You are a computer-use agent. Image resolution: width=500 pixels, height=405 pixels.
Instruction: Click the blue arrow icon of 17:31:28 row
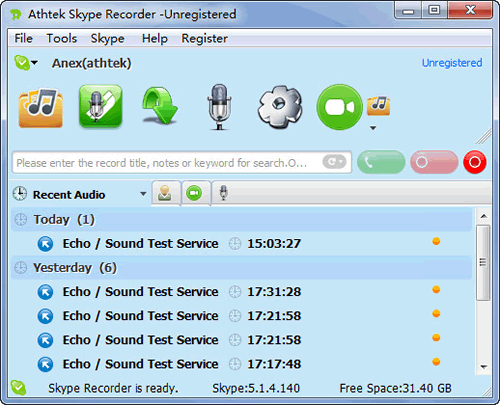pyautogui.click(x=45, y=292)
